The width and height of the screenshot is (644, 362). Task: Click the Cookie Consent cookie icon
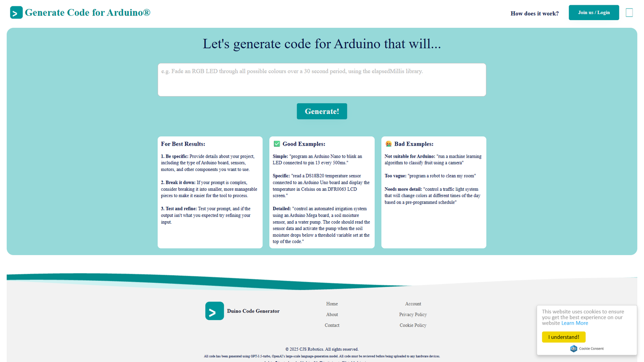click(x=573, y=349)
